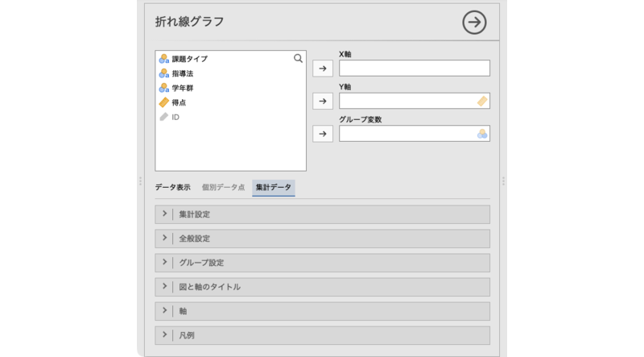Switch to 集計データ tab

(x=274, y=188)
